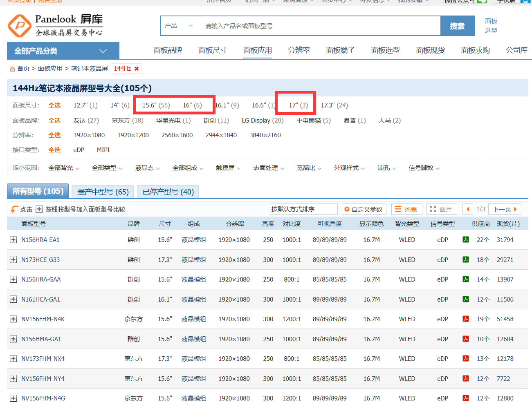The image size is (532, 407).
Task: Filter interface type by eDP
Action: click(79, 150)
